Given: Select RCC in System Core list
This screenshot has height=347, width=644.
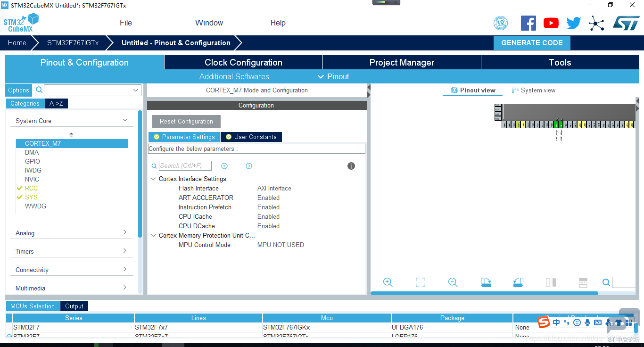Looking at the screenshot, I should coord(31,188).
